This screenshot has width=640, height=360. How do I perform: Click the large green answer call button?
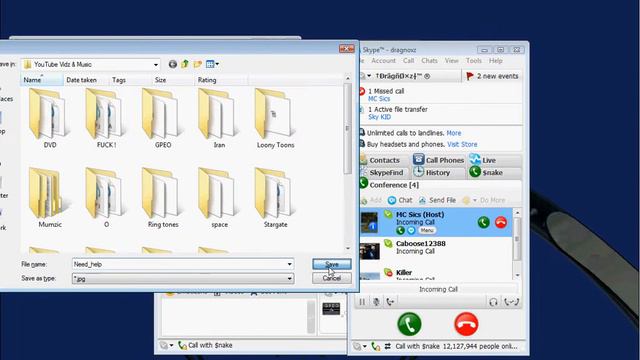tap(409, 324)
